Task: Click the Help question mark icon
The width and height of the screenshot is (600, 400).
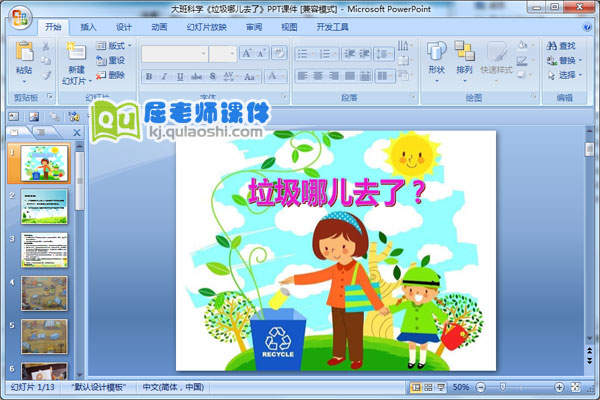Action: 587,27
